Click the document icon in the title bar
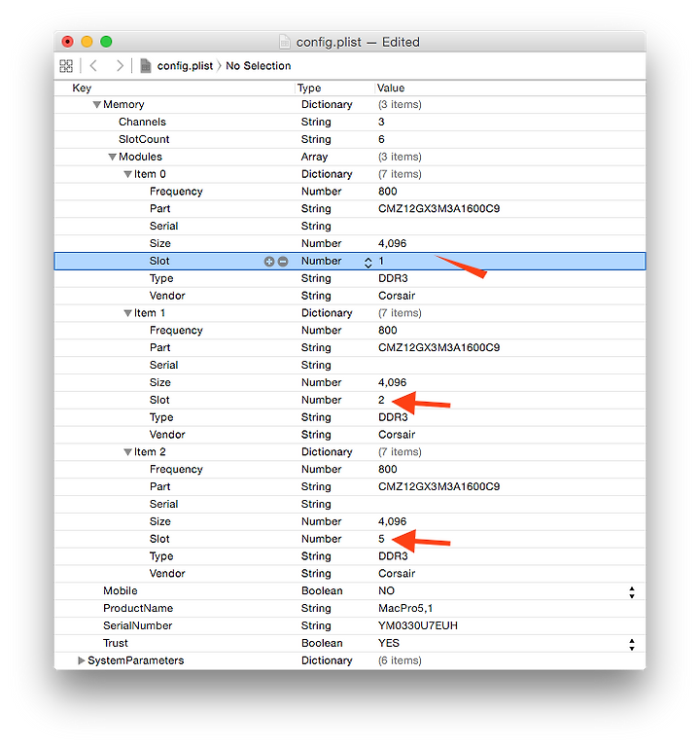Screen dimensions: 700x747 point(284,42)
